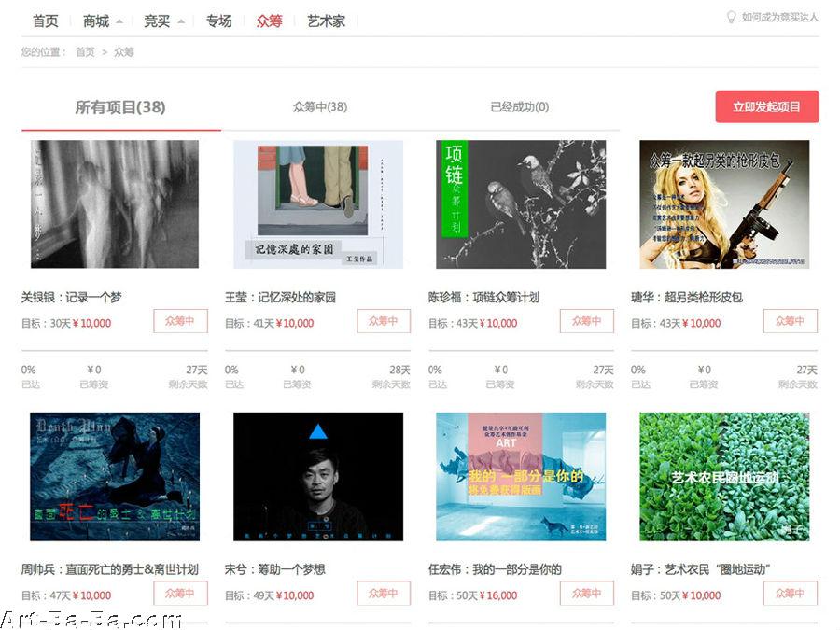Viewport: 840px width, 630px height.
Task: Open the 首页 menu item
Action: [46, 21]
